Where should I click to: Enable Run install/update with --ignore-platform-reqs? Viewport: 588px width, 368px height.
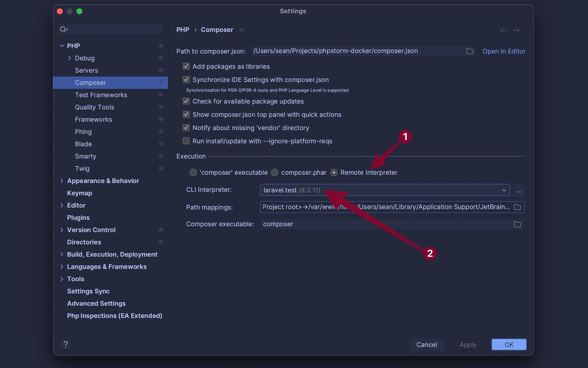(x=186, y=141)
